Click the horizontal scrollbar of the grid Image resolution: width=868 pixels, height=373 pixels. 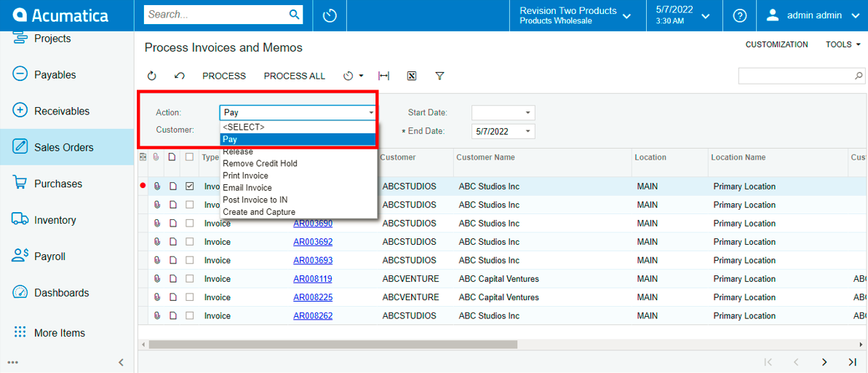point(333,344)
